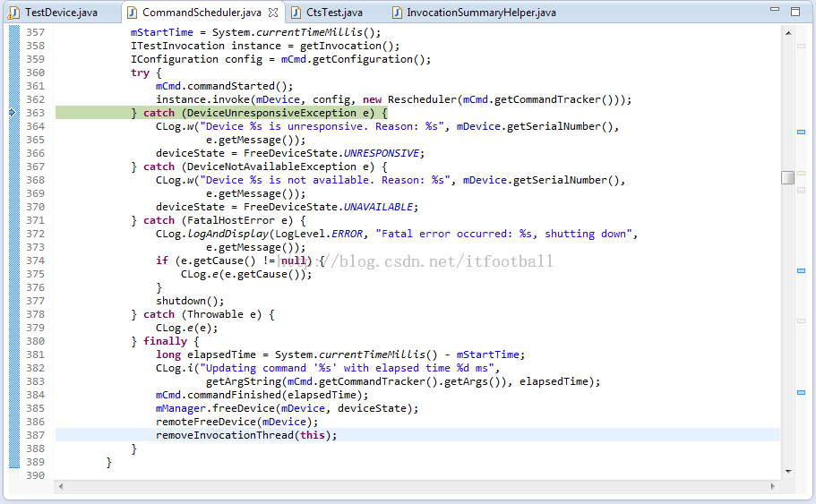Maximize the editor area
Image resolution: width=816 pixels, height=504 pixels.
(795, 12)
